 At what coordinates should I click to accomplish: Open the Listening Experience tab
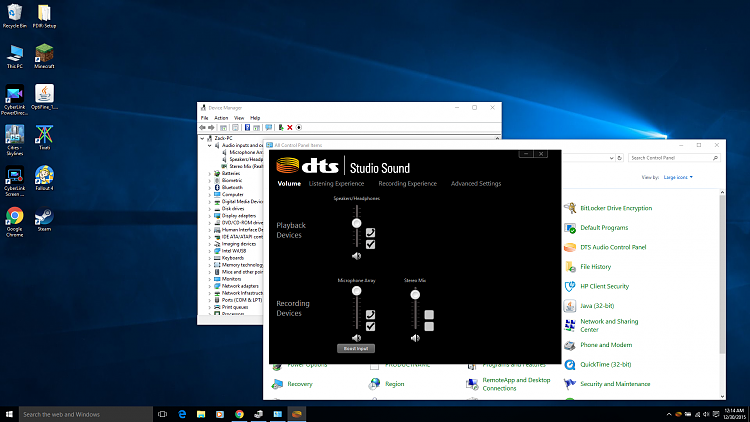click(x=336, y=184)
